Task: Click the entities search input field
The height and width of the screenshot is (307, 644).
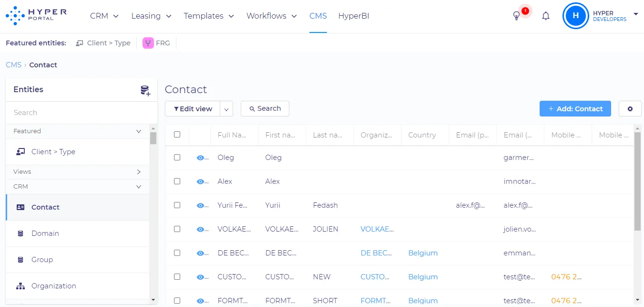Action: [x=82, y=113]
